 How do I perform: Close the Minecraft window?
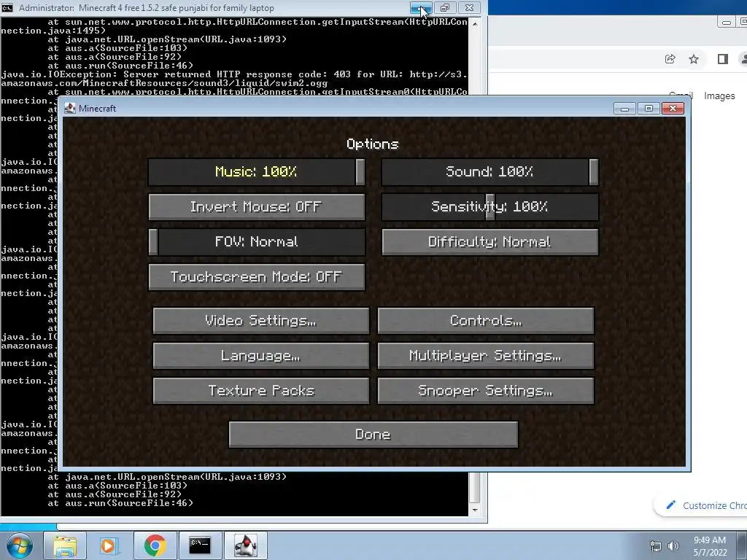click(x=673, y=109)
